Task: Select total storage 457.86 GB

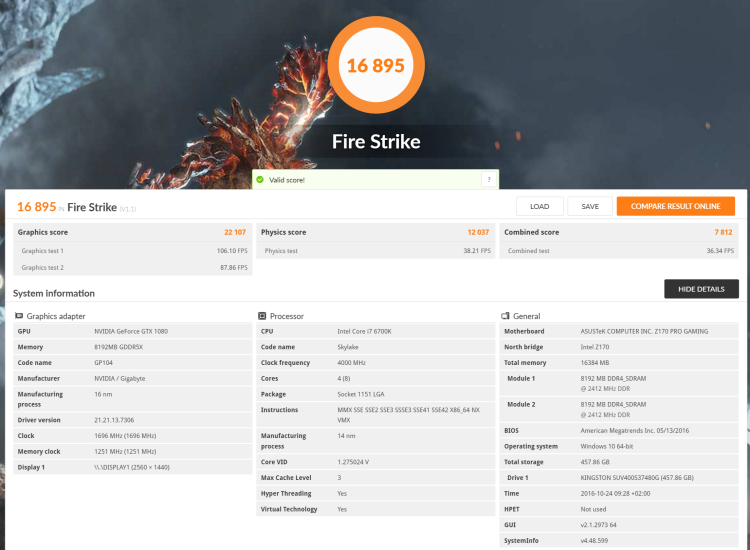Action: tap(595, 462)
